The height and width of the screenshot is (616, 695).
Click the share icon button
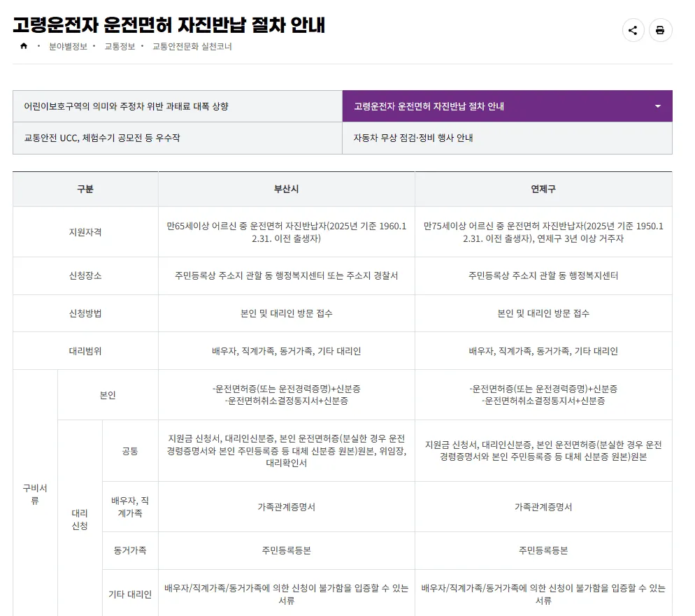click(633, 30)
